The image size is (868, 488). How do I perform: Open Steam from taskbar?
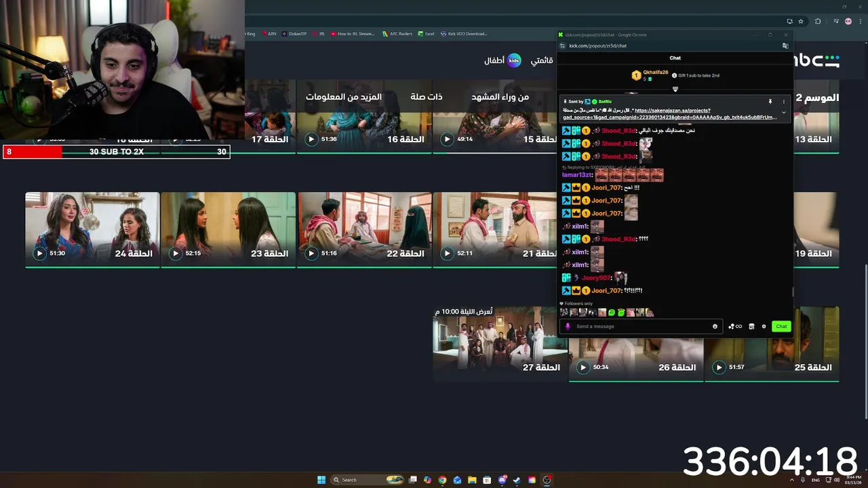point(517,480)
